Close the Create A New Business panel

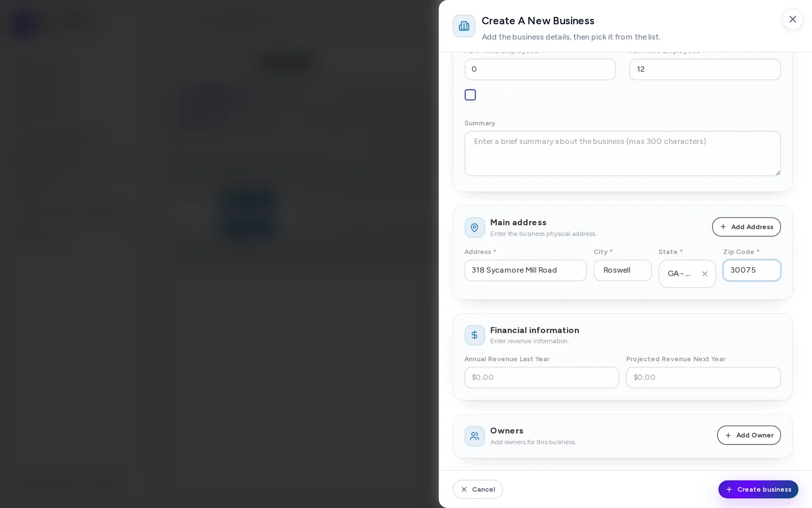point(792,19)
